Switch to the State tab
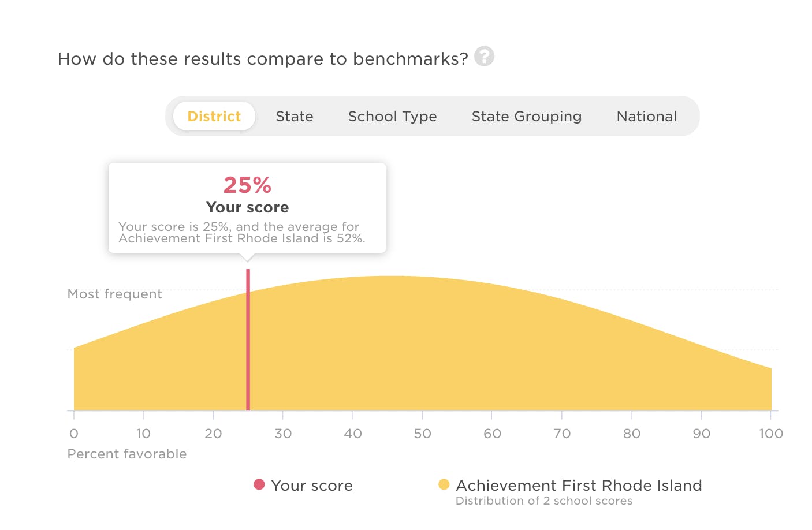 [x=295, y=116]
